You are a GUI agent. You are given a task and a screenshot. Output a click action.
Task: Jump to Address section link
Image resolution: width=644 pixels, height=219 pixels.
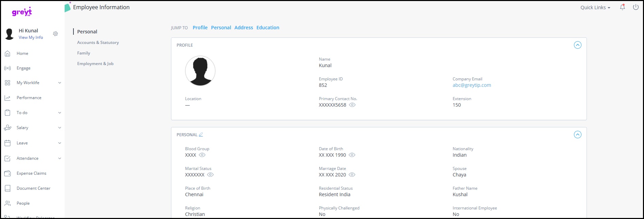244,28
